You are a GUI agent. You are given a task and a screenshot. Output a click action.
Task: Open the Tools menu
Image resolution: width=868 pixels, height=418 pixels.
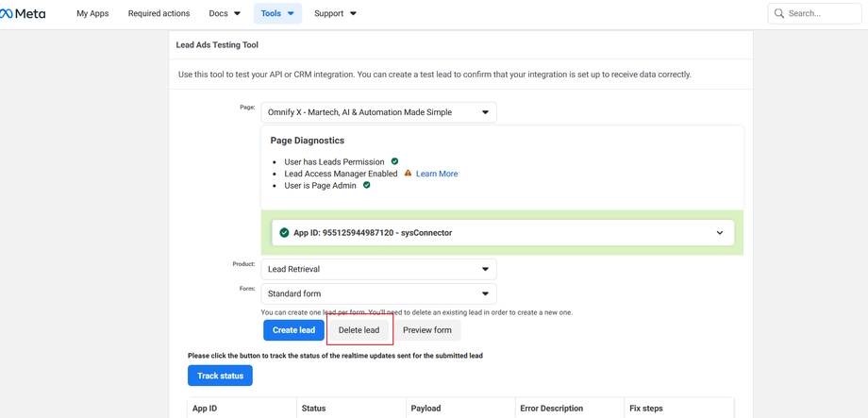pos(277,14)
